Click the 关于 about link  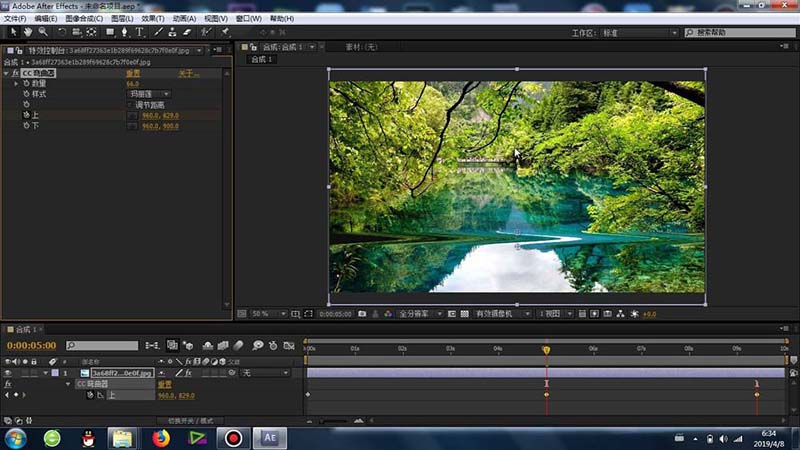point(188,73)
